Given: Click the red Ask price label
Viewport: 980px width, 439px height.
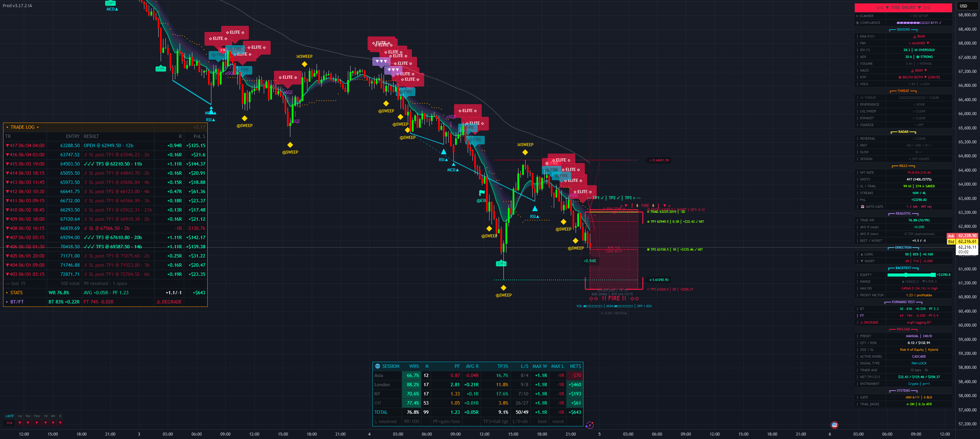Looking at the screenshot, I should 951,236.
